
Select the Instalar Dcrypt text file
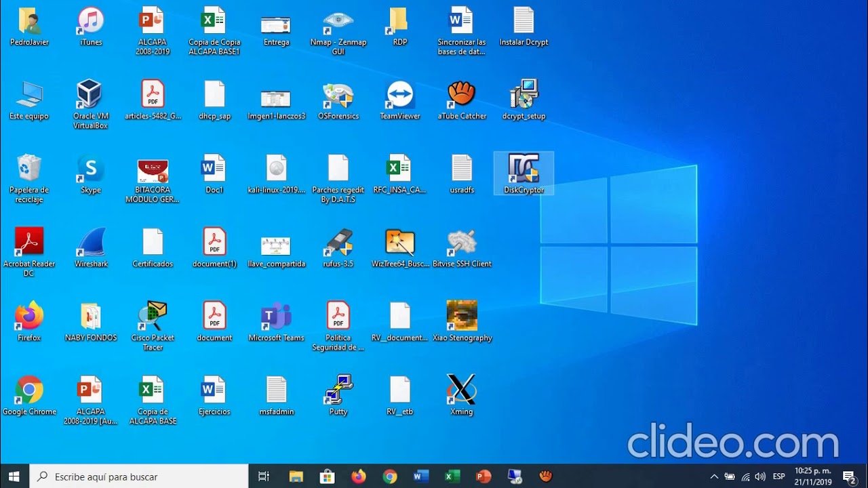[x=524, y=26]
